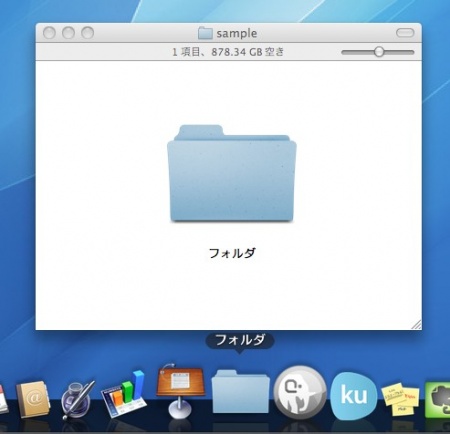Click the resize grip in window corner
This screenshot has width=450, height=434.
[417, 325]
